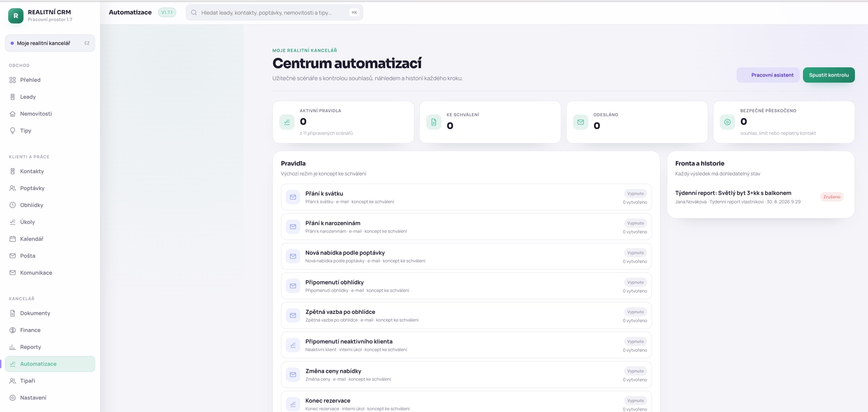This screenshot has height=412, width=868.
Task: Toggle Vypnuto on Nová nabídka podle poptávky
Action: pyautogui.click(x=635, y=252)
